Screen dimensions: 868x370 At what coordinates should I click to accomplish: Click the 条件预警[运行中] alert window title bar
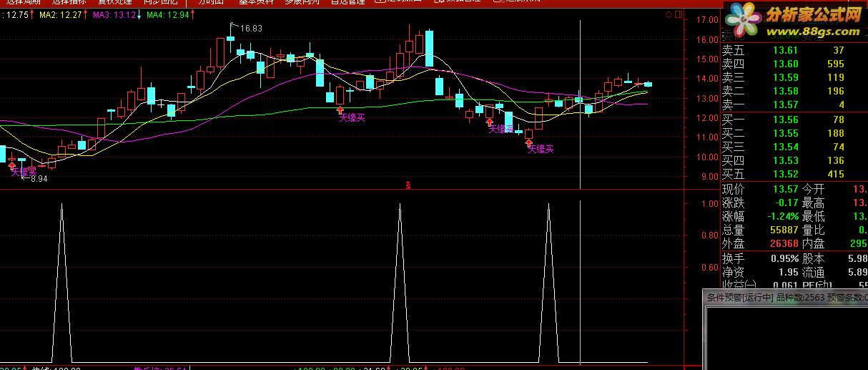[786, 298]
